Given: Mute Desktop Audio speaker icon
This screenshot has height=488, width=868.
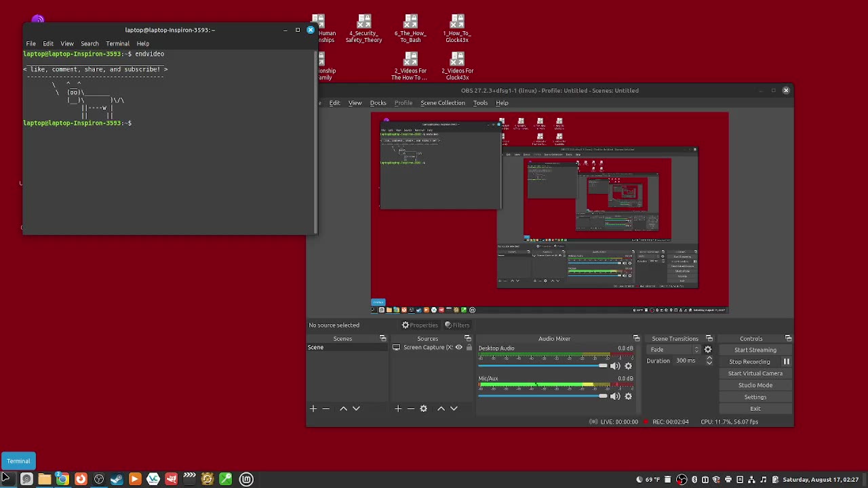Looking at the screenshot, I should [x=615, y=366].
